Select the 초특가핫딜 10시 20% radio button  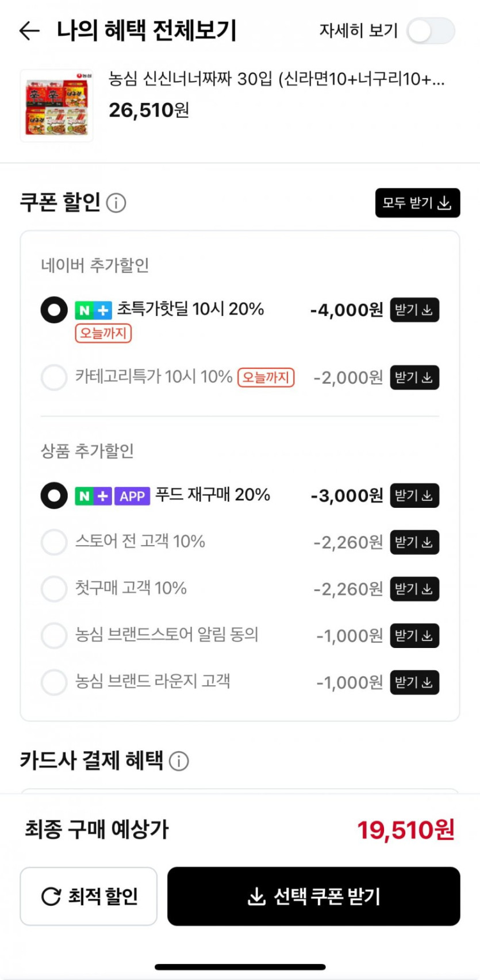[x=54, y=310]
